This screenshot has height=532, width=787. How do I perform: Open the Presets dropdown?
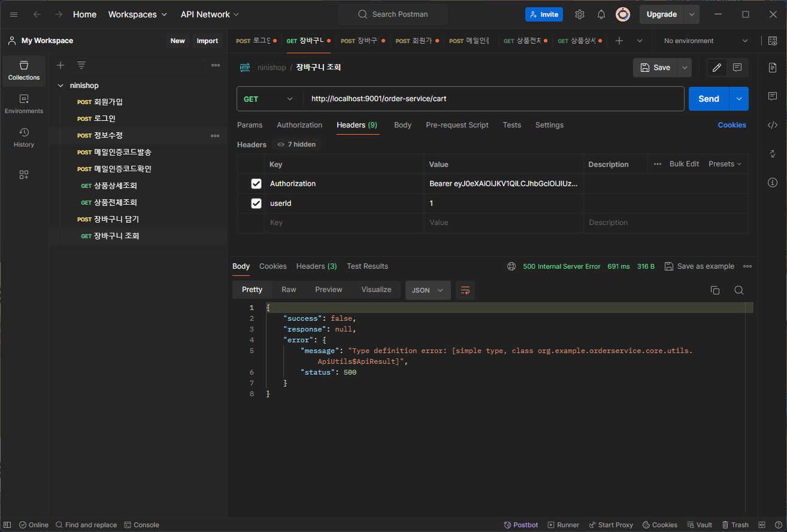[725, 164]
